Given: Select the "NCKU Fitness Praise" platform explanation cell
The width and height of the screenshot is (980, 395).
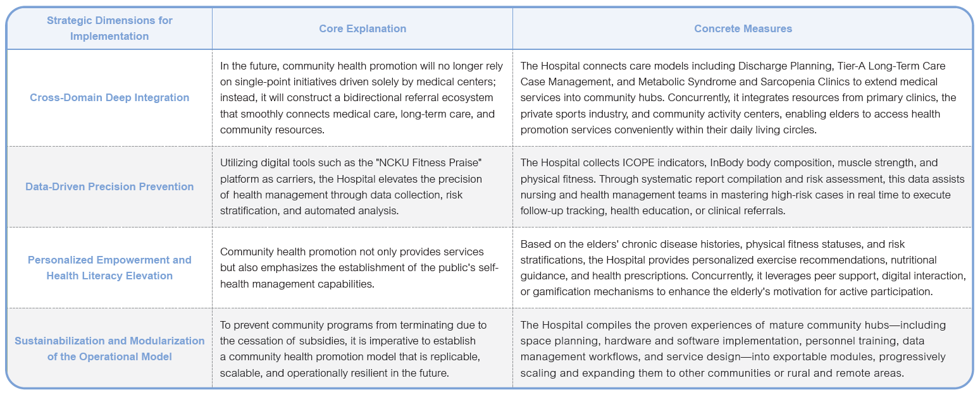Looking at the screenshot, I should point(363,186).
